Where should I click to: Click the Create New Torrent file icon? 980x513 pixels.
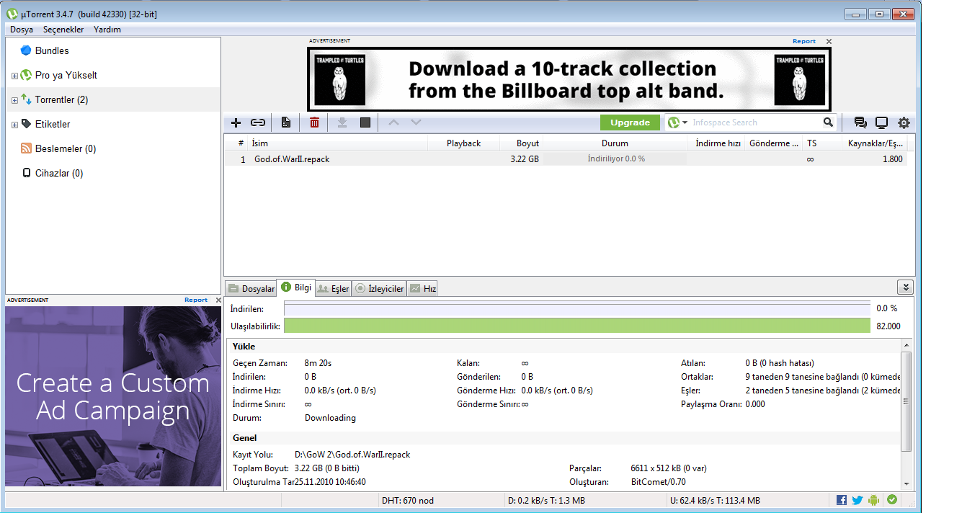pos(286,122)
